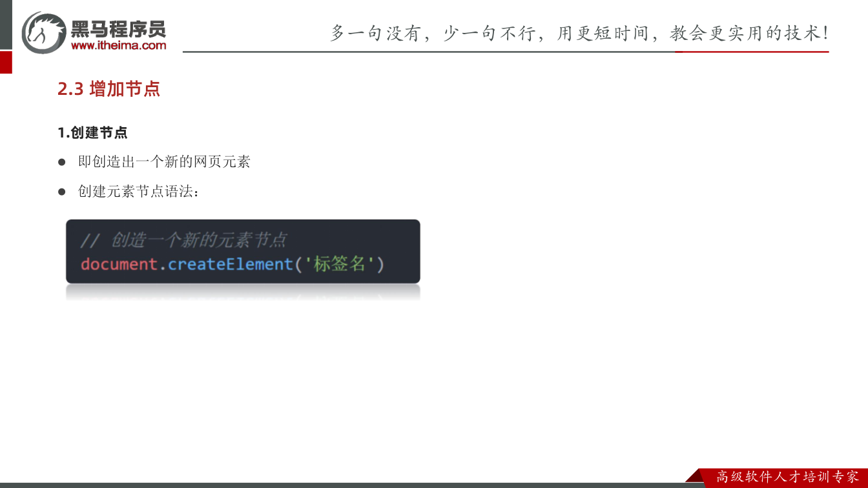
Task: Click the 'document' keyword in the code block
Action: pyautogui.click(x=119, y=264)
